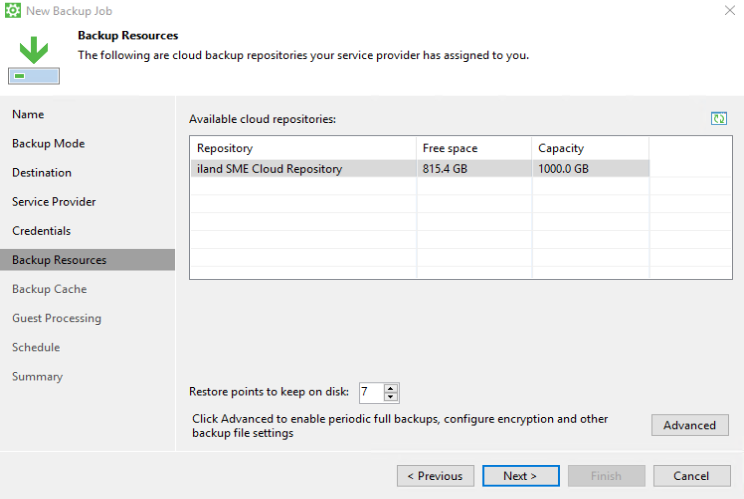Click the restore points number field

tap(370, 393)
